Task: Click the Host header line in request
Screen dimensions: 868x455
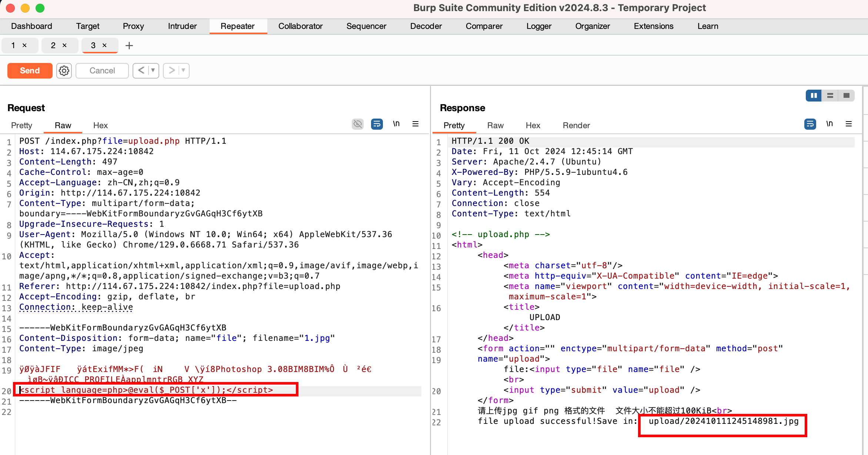Action: click(86, 151)
